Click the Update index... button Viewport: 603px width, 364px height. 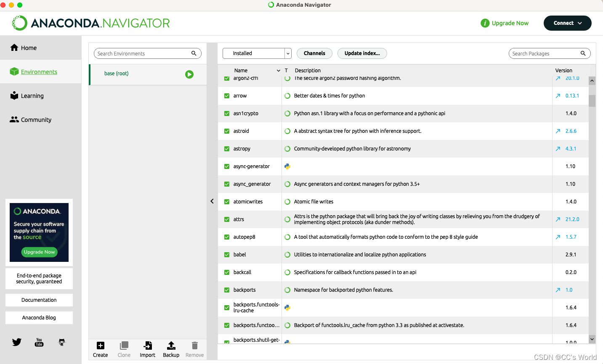[362, 53]
